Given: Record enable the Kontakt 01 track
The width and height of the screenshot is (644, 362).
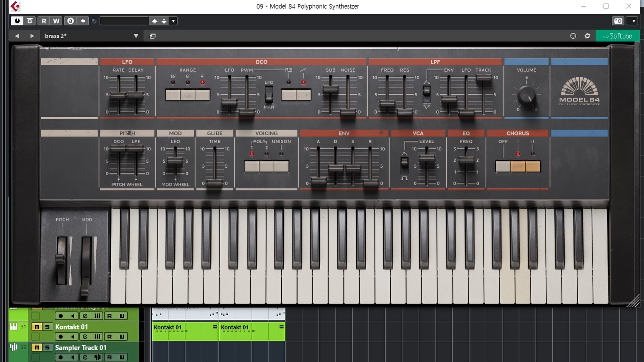Looking at the screenshot, I should (x=60, y=337).
